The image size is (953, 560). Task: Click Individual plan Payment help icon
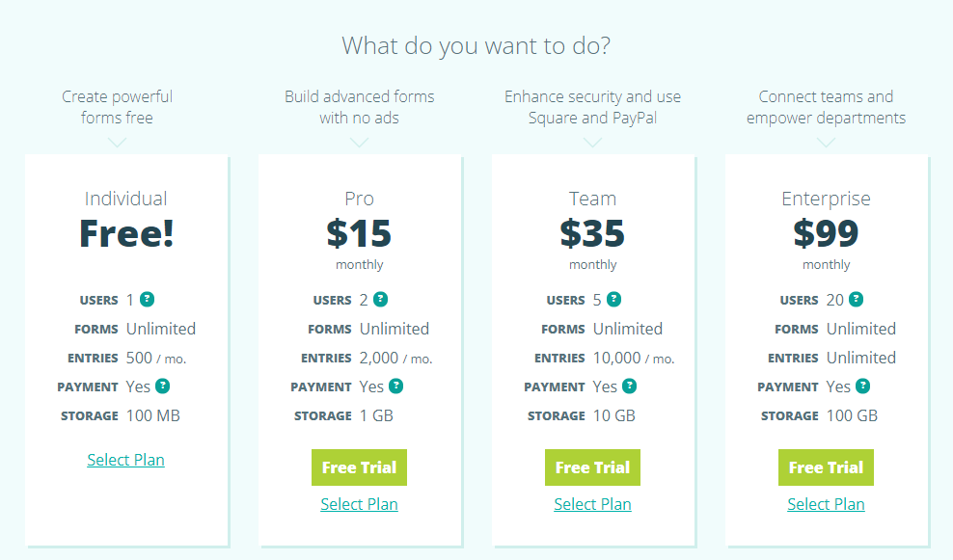[x=162, y=386]
